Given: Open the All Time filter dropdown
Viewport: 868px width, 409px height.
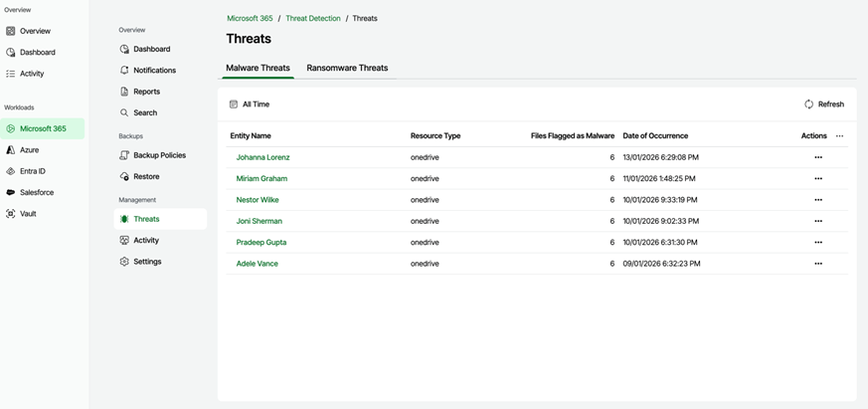Looking at the screenshot, I should (250, 104).
